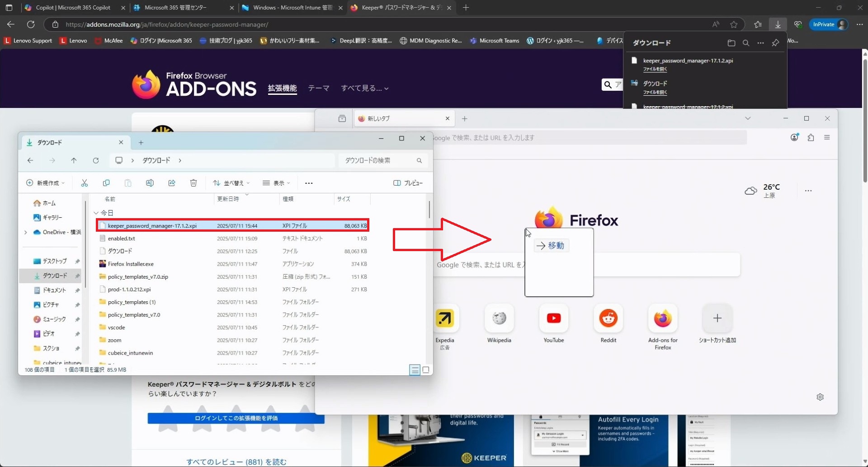This screenshot has width=868, height=467.
Task: Switch to details view layout toggle
Action: (x=415, y=370)
